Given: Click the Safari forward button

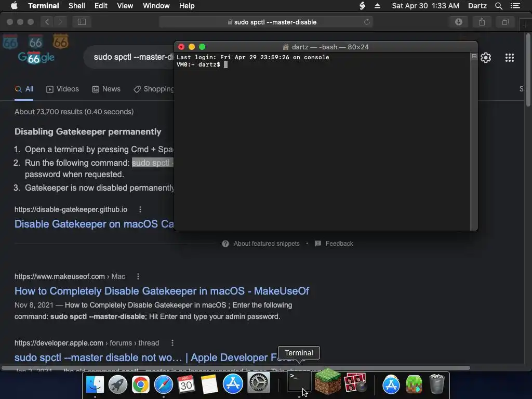Looking at the screenshot, I should (60, 22).
